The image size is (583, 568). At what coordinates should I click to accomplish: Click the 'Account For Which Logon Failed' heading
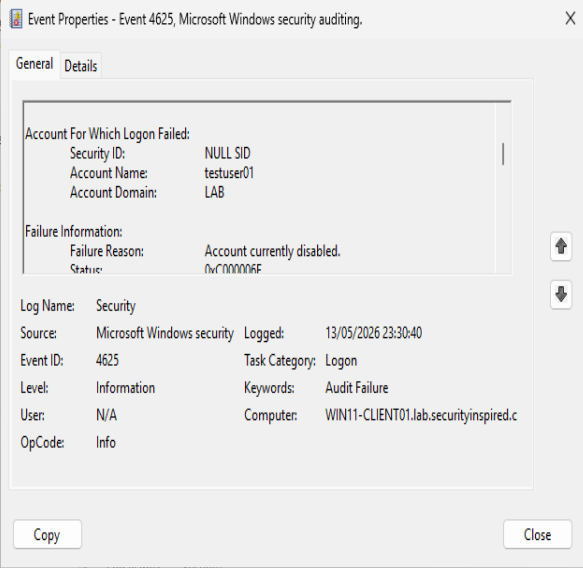point(107,134)
